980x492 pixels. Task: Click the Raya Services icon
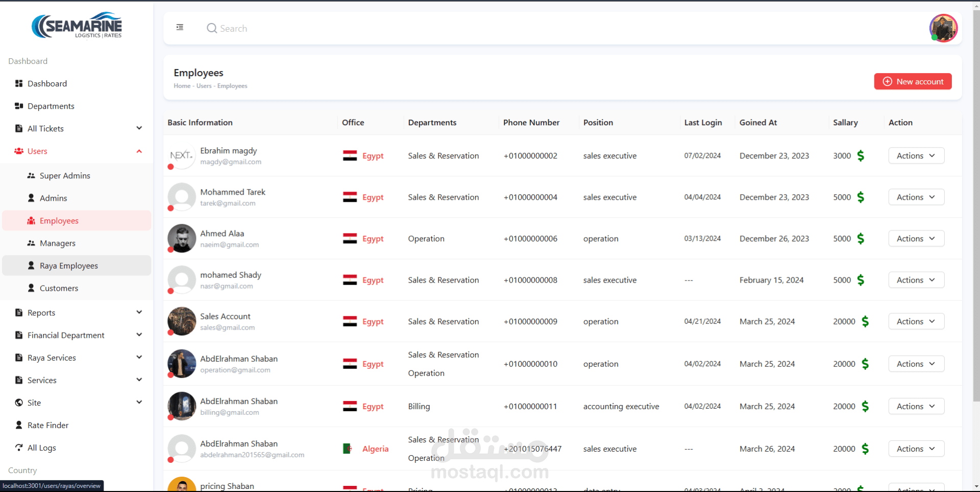tap(19, 357)
